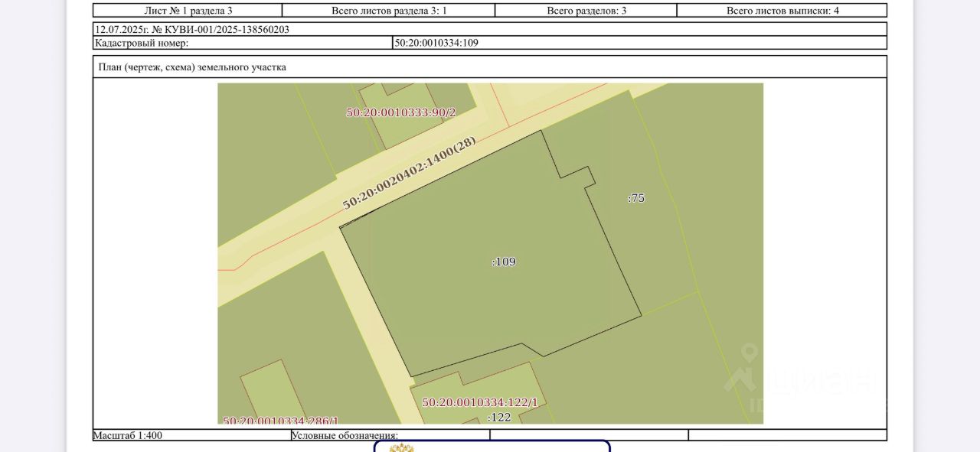This screenshot has width=980, height=452.
Task: Click 'План (чертеж, схема) земельного участка' heading
Action: click(192, 67)
